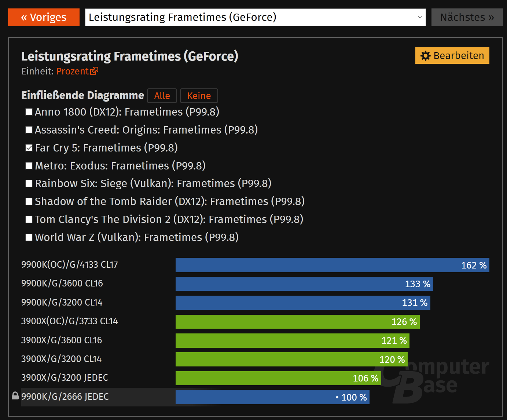Click the World War Z (Vulkan) label text

click(137, 237)
